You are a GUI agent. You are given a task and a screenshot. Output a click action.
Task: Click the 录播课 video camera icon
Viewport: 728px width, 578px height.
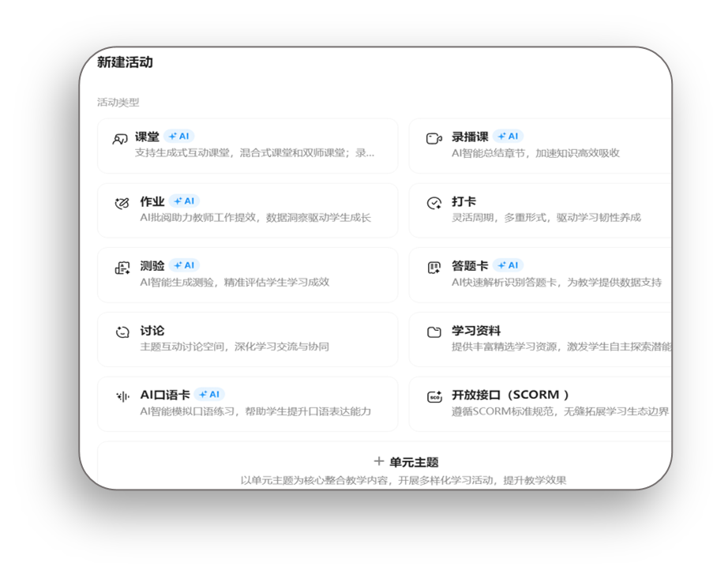pos(433,139)
